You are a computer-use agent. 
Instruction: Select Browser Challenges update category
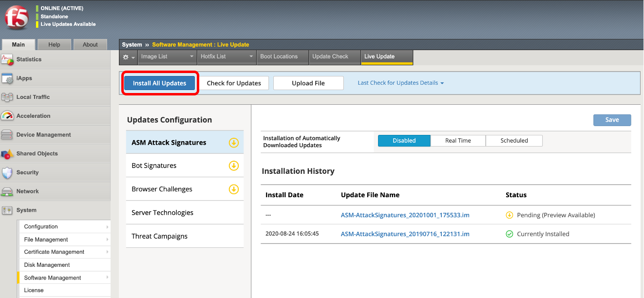185,189
